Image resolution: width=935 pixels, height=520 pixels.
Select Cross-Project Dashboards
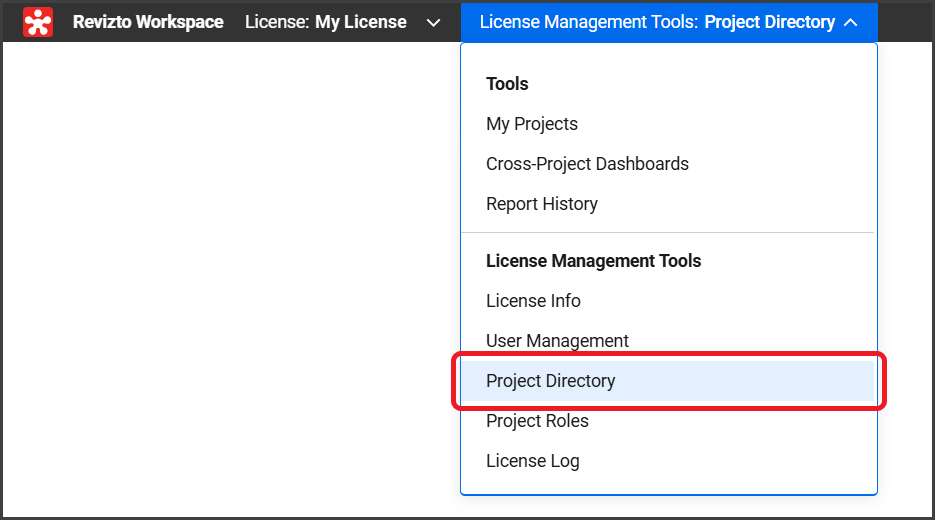[x=587, y=164]
